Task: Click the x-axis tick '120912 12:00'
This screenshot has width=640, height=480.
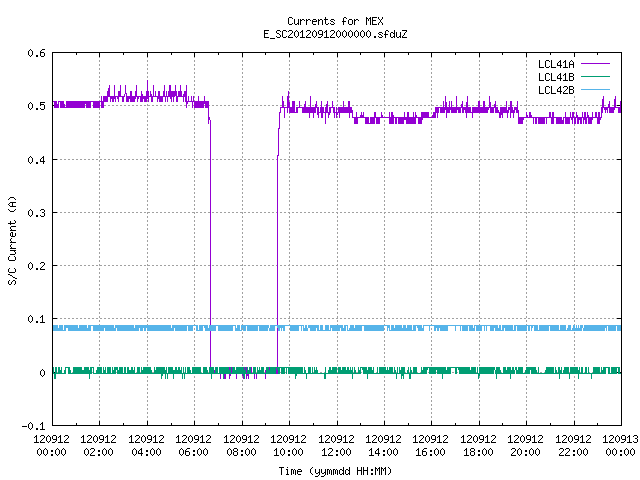Action: tap(336, 446)
